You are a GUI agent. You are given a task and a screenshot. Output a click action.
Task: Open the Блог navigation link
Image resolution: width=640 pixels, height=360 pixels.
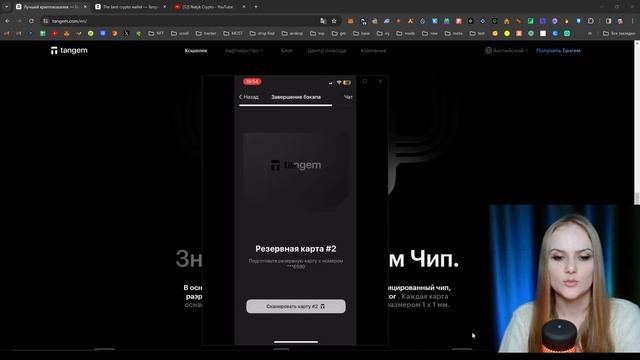point(287,51)
